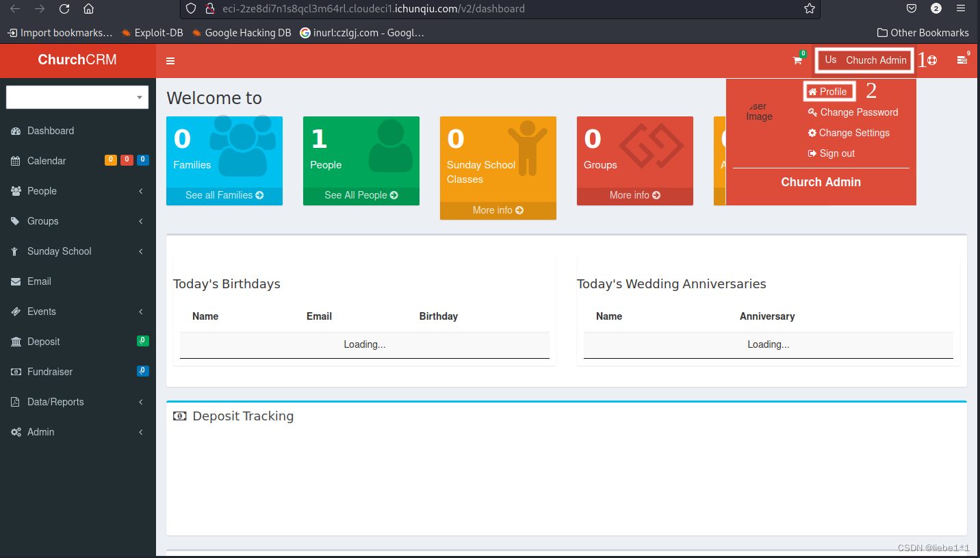Open the shopping cart icon
The height and width of the screenshot is (558, 980).
(797, 60)
